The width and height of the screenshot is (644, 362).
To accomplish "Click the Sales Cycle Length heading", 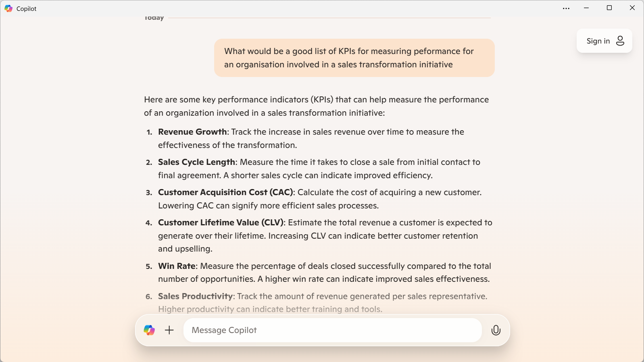I will (196, 162).
